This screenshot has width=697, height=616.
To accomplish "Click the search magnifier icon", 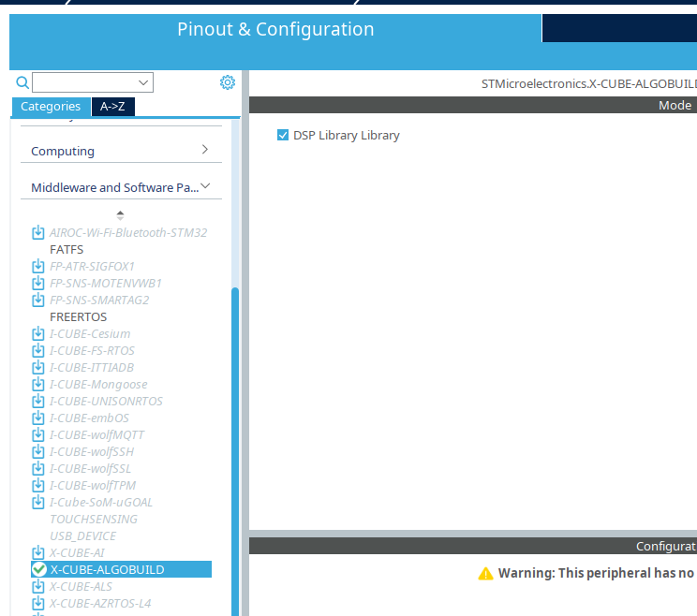I will coord(22,82).
